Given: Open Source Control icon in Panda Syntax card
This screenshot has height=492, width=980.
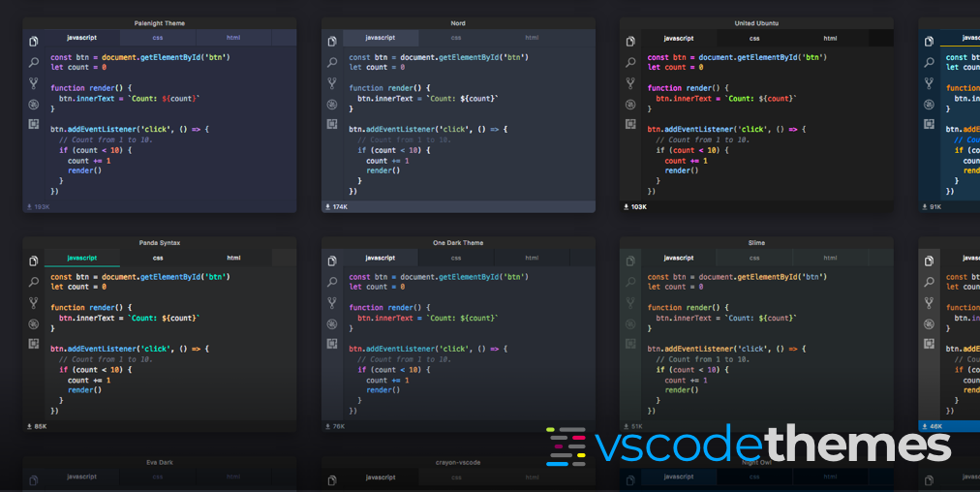Looking at the screenshot, I should (x=34, y=302).
